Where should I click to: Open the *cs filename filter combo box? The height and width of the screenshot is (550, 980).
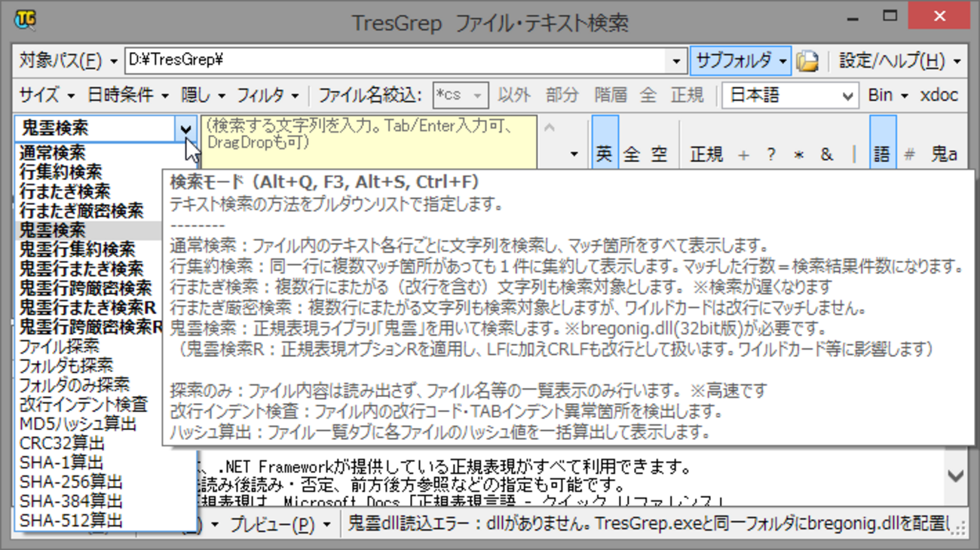461,96
